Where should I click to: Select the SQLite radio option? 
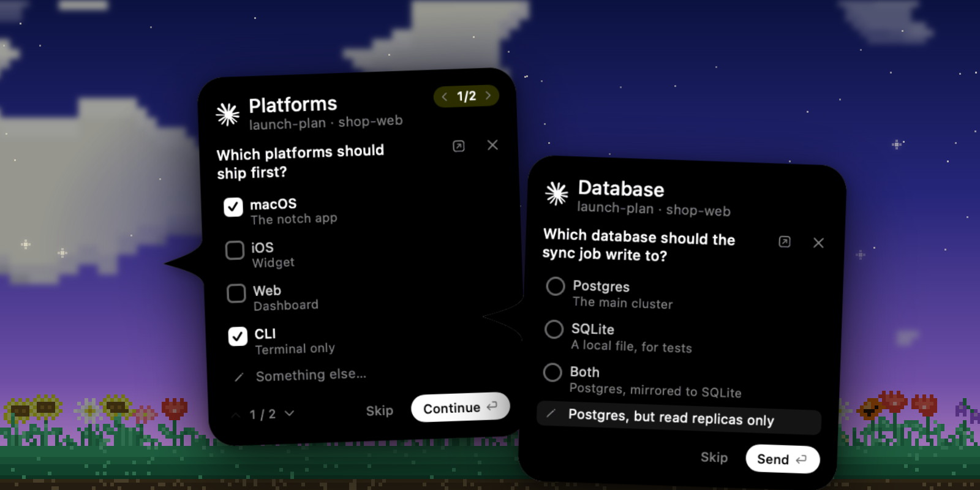(x=554, y=329)
